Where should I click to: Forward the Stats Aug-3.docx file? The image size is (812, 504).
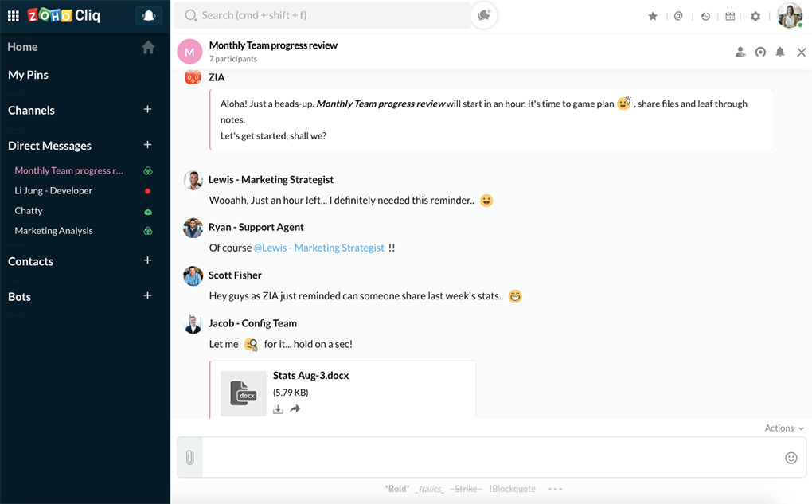pos(295,409)
